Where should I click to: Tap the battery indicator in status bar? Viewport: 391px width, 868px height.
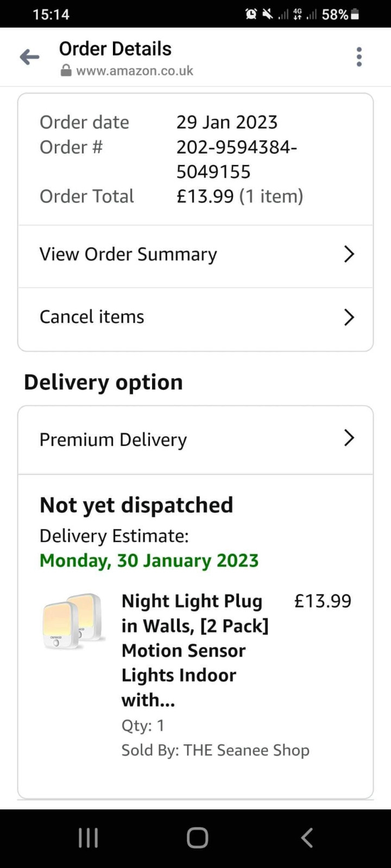(355, 14)
